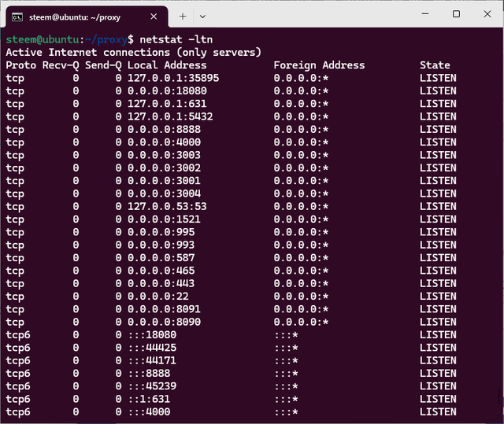Click tcp6 address :::44425
This screenshot has width=504, height=424.
point(152,348)
